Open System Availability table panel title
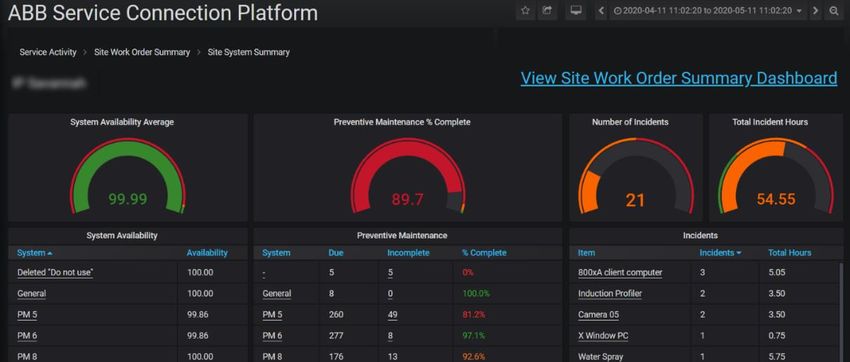Viewport: 850px width, 362px height. click(122, 236)
